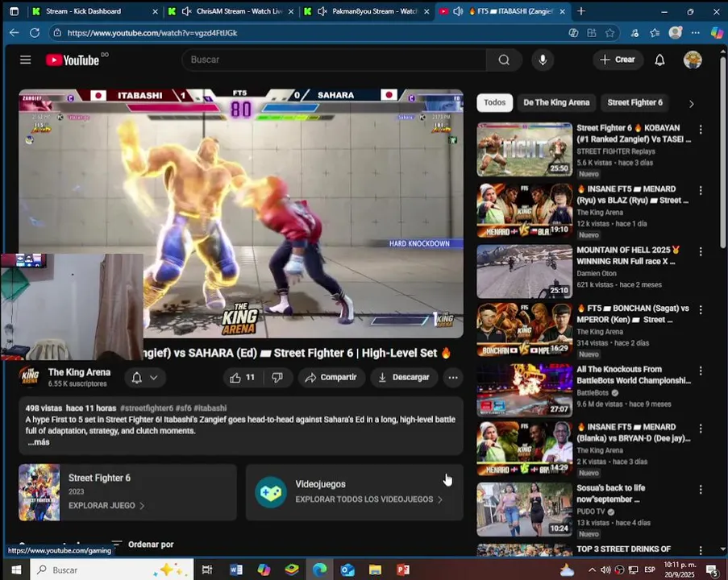The width and height of the screenshot is (728, 580).
Task: Open Outlook from the taskbar
Action: 347,570
